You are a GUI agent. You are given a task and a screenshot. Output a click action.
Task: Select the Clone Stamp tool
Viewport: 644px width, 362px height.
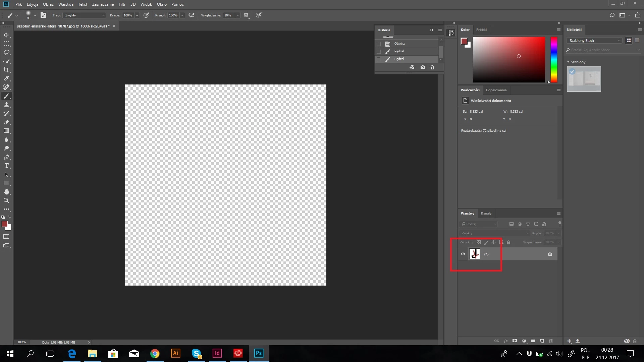[x=6, y=105]
